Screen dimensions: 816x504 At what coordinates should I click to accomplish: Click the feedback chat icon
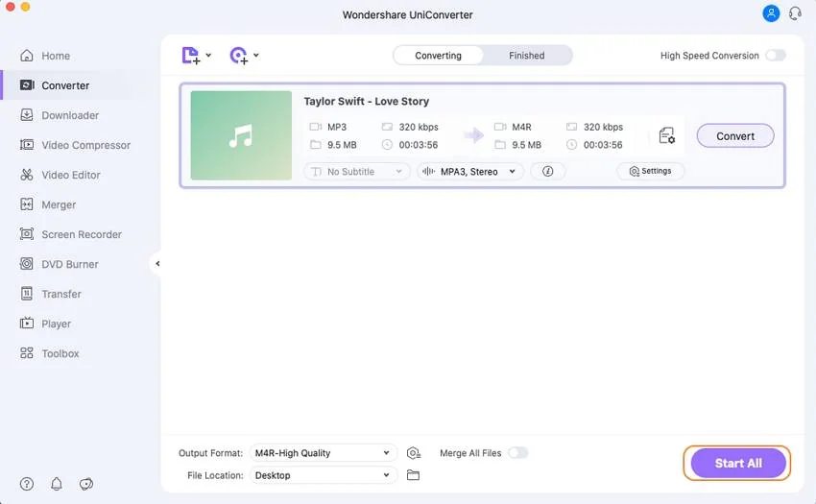point(85,484)
